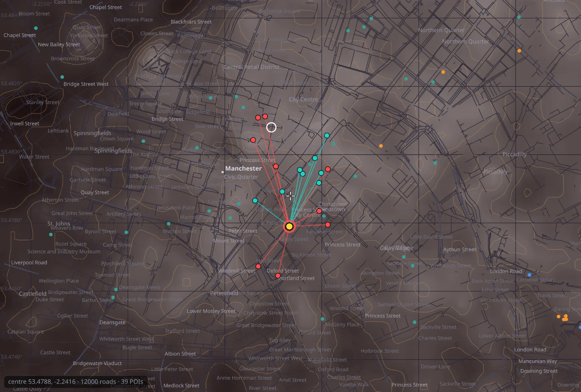Pick the red marker beside Hall Street label

click(258, 266)
